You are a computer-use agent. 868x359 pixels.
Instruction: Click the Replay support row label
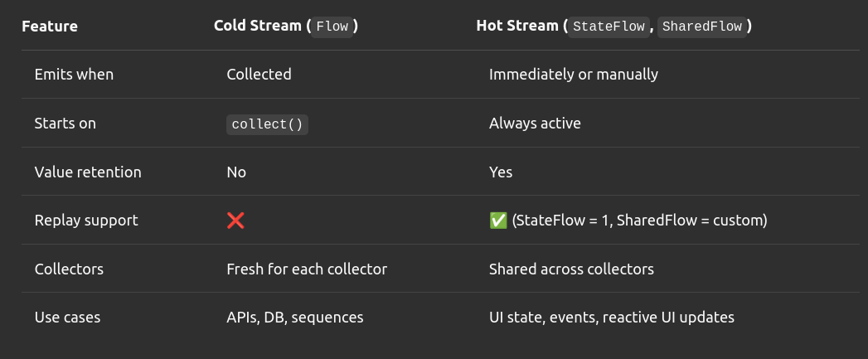pyautogui.click(x=85, y=220)
